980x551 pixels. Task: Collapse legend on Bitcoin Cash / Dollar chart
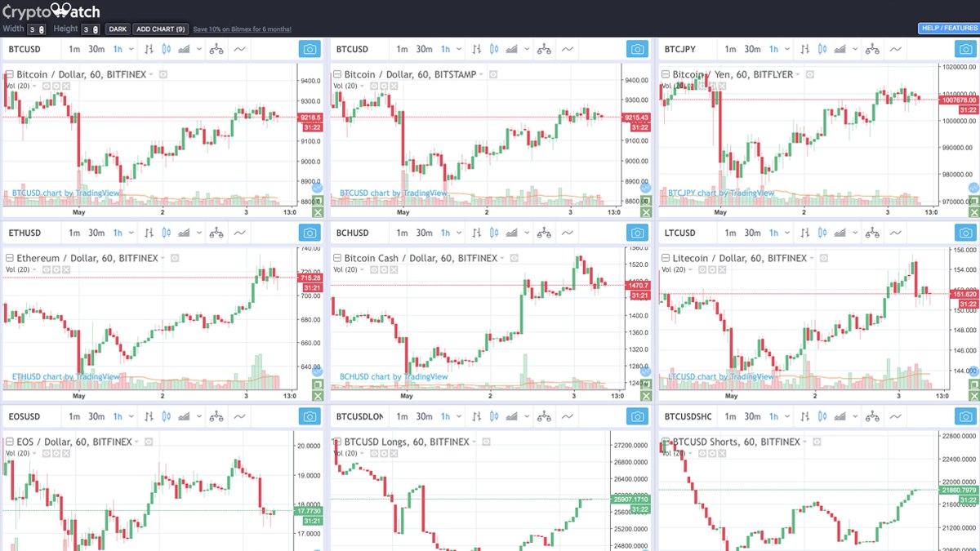click(336, 259)
